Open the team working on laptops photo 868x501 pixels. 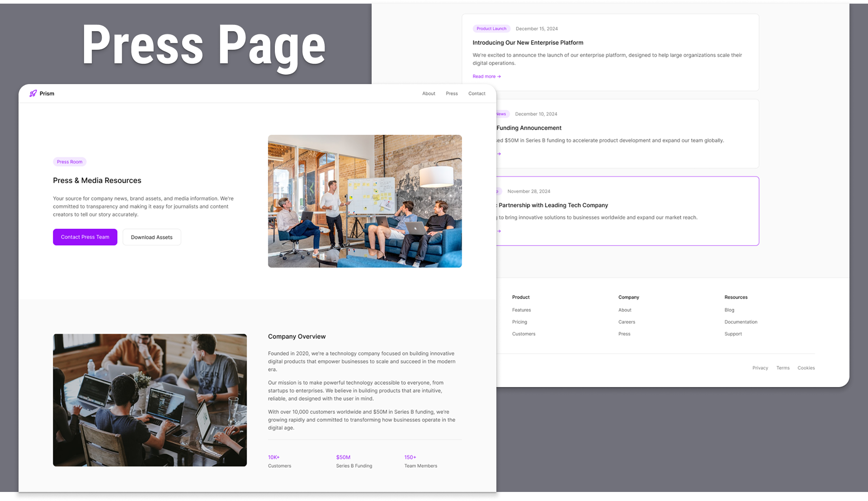point(150,400)
